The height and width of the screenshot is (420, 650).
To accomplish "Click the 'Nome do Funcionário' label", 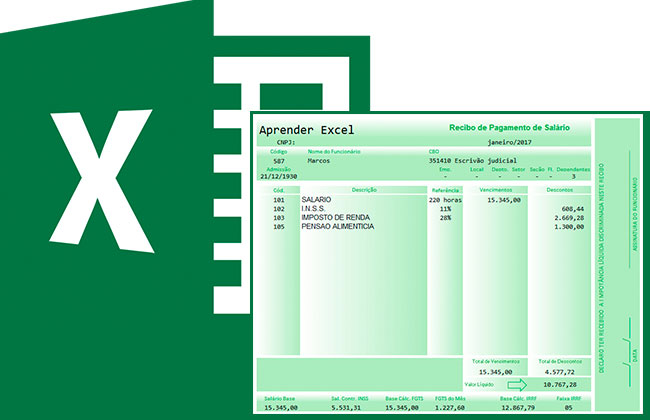I will (334, 152).
